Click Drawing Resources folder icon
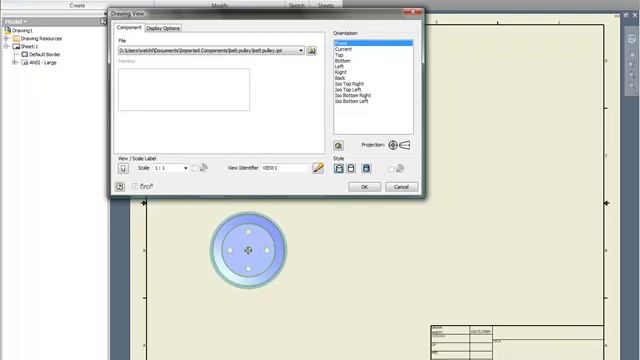 point(16,38)
